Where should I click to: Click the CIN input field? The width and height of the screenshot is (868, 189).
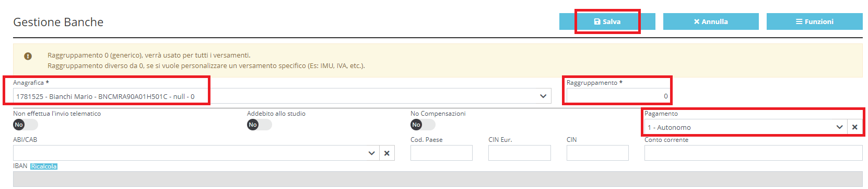click(x=597, y=153)
